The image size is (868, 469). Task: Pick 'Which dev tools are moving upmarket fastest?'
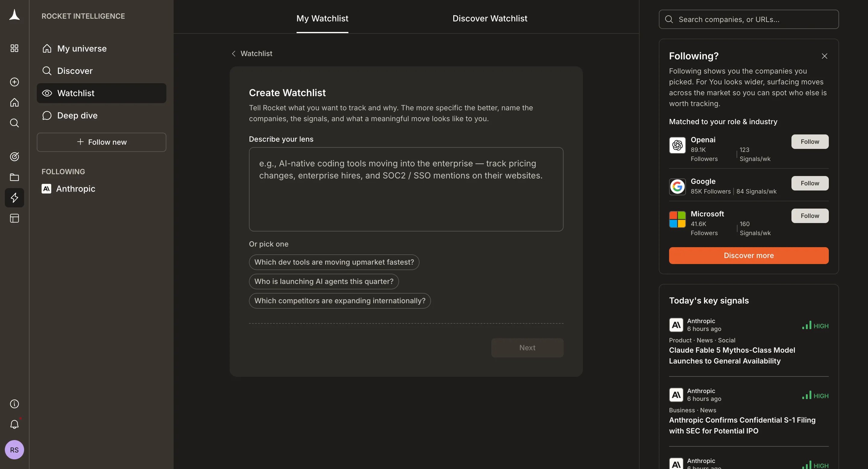click(x=334, y=262)
